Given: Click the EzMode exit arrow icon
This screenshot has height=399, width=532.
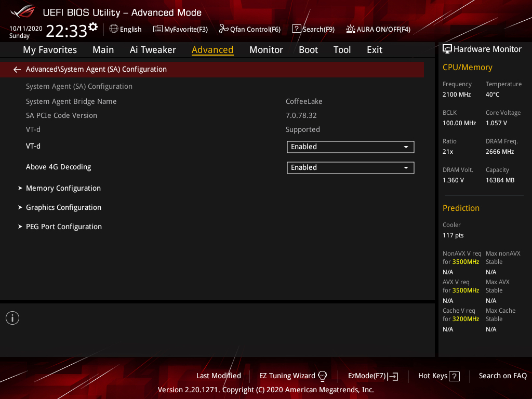Looking at the screenshot, I should (393, 376).
